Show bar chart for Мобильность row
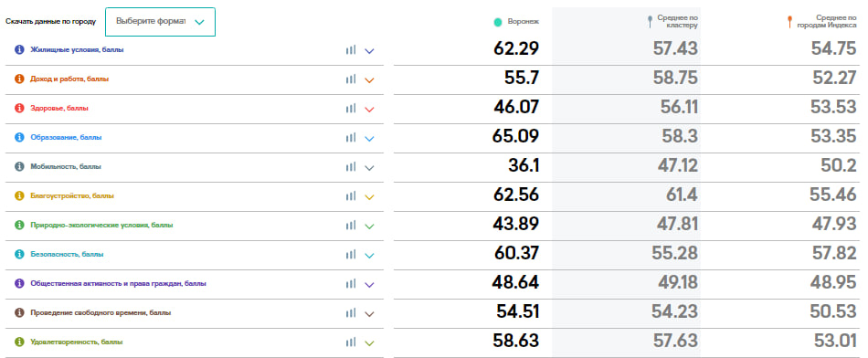Screen dimensions: 868x358 [x=351, y=167]
